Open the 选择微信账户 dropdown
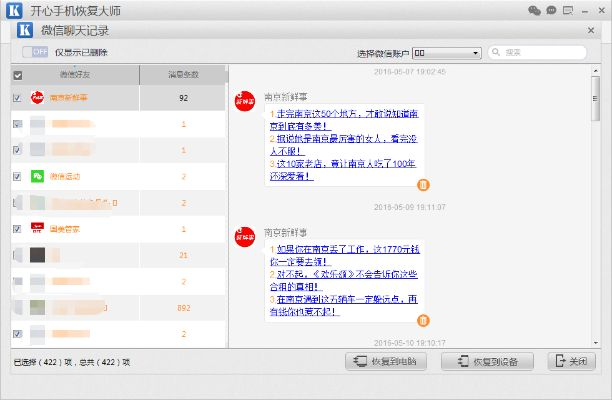This screenshot has height=400, width=612. pyautogui.click(x=447, y=53)
